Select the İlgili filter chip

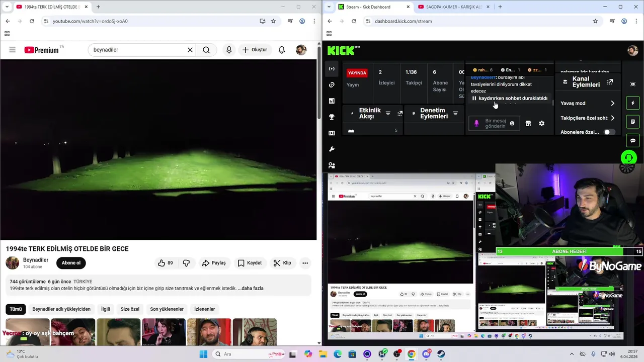tap(106, 309)
